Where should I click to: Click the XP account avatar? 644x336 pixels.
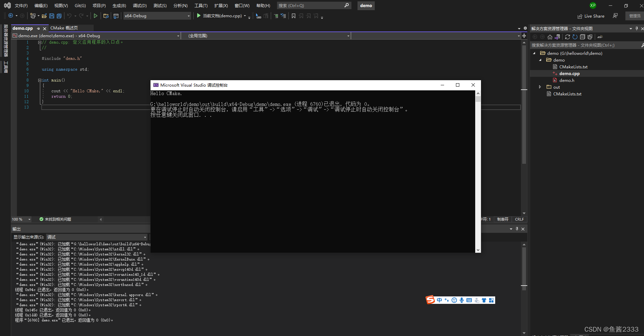[x=593, y=5]
